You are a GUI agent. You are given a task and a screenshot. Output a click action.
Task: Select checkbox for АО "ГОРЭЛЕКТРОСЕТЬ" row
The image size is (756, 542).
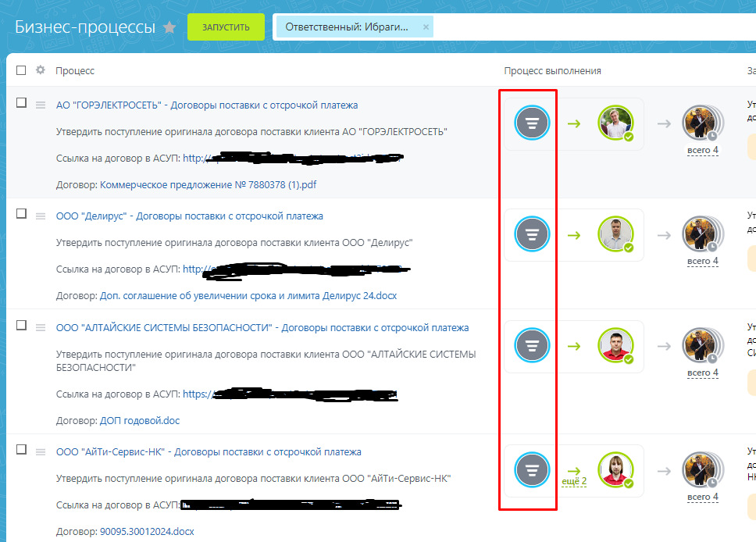(21, 103)
